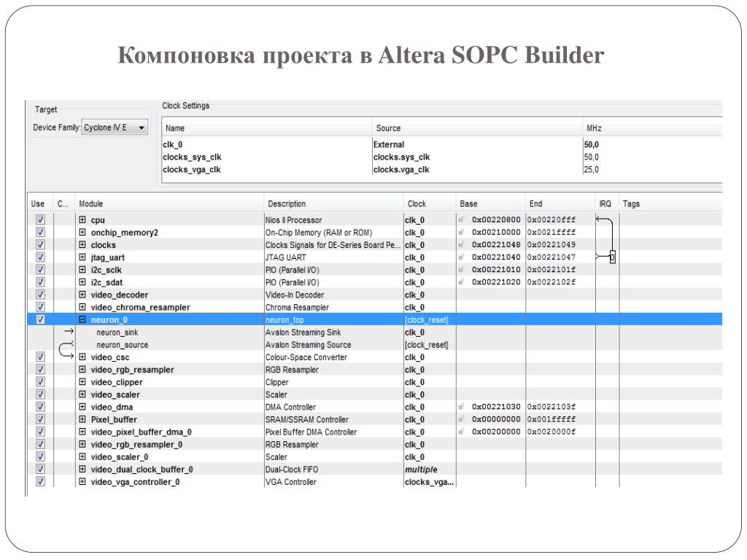Click the SRAM/SSRAM Controller description
Image resolution: width=747 pixels, height=560 pixels.
pos(307,419)
